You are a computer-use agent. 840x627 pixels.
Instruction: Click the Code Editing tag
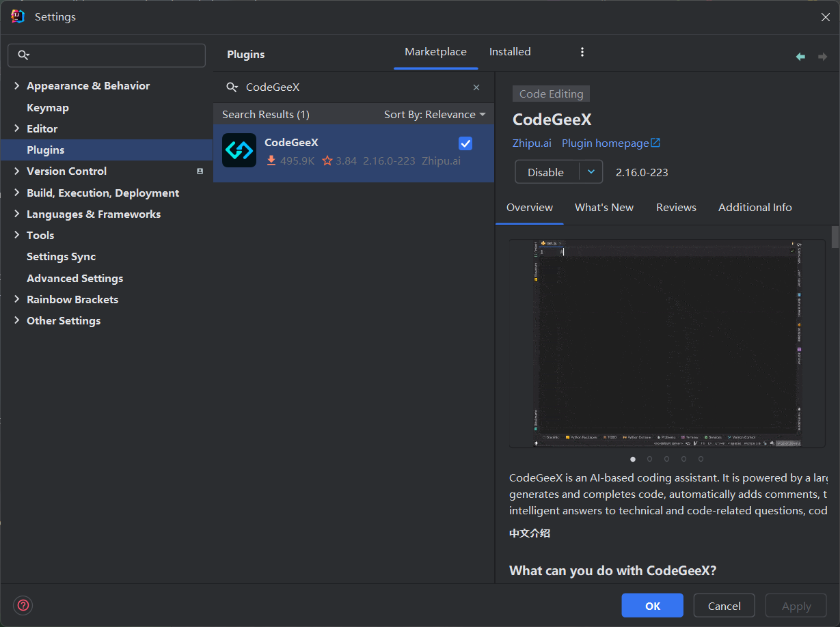[x=551, y=94]
